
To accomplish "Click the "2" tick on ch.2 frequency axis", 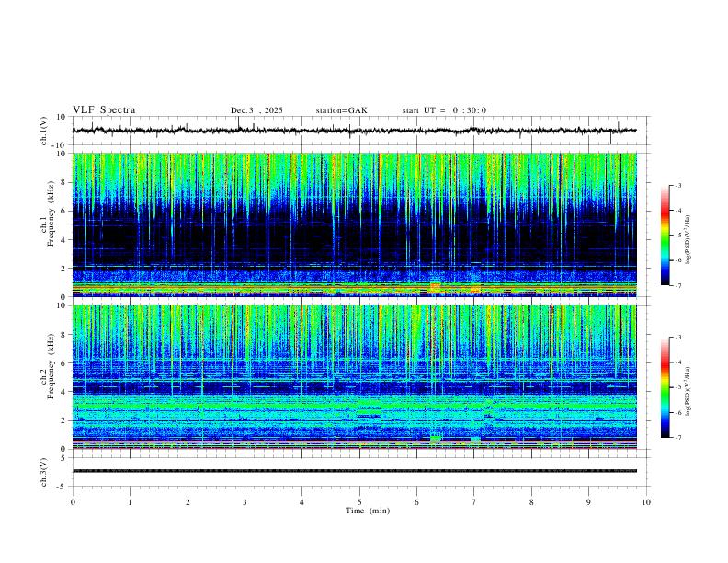I will pyautogui.click(x=64, y=420).
